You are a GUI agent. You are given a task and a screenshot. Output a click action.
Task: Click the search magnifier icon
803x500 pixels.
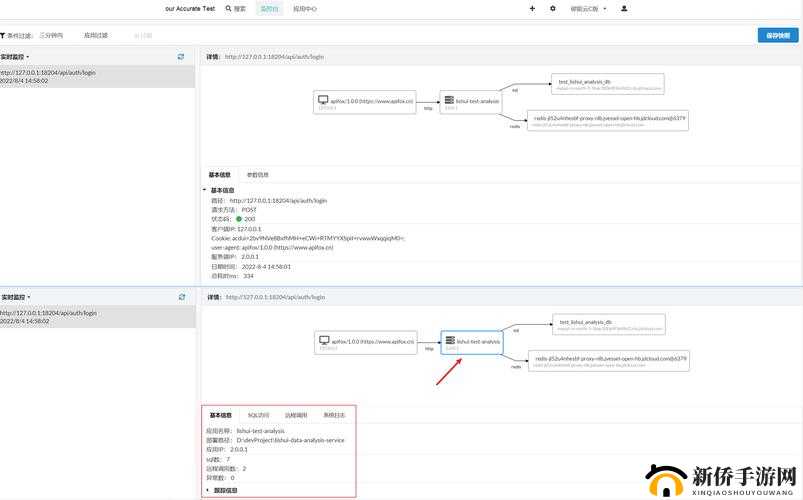pyautogui.click(x=228, y=8)
